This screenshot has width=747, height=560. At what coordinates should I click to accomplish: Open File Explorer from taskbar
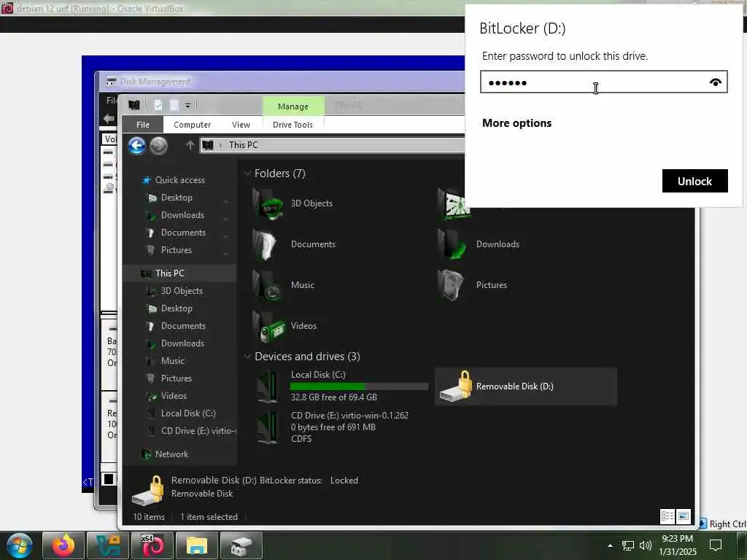(197, 545)
